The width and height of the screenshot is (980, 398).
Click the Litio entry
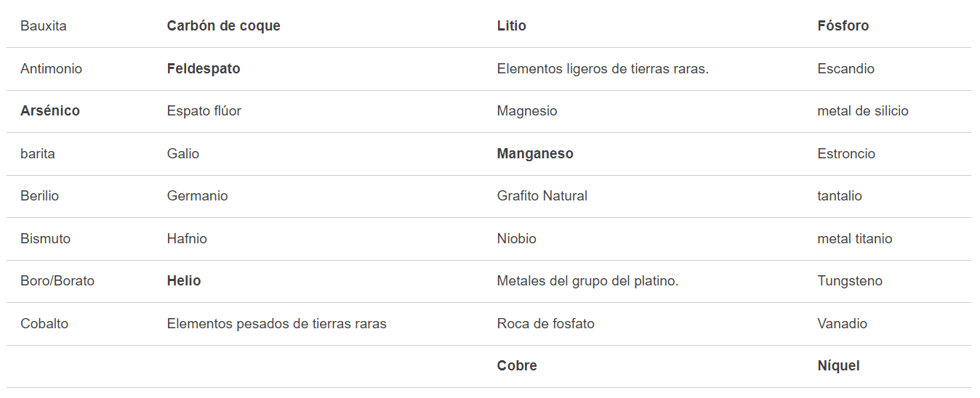pos(512,26)
